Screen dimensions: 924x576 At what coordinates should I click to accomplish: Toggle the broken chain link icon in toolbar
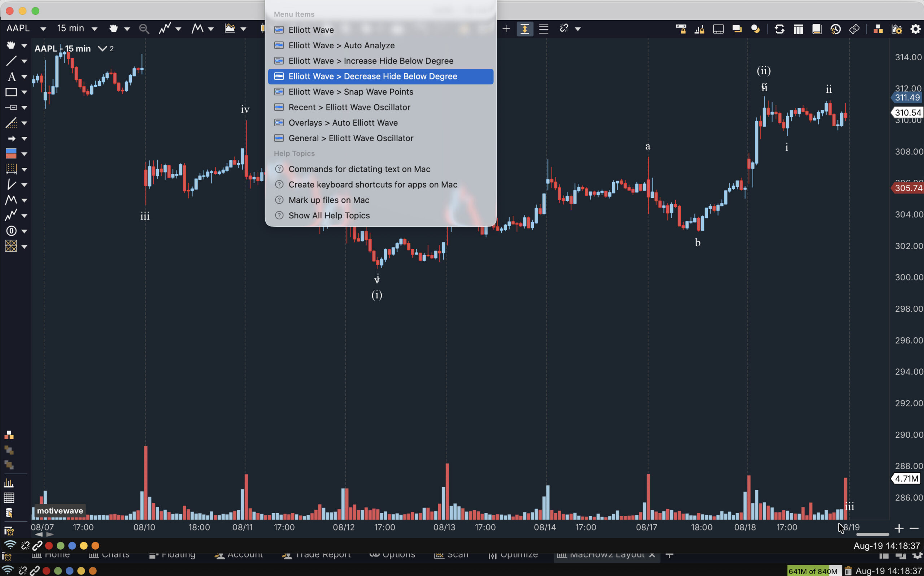(x=564, y=28)
